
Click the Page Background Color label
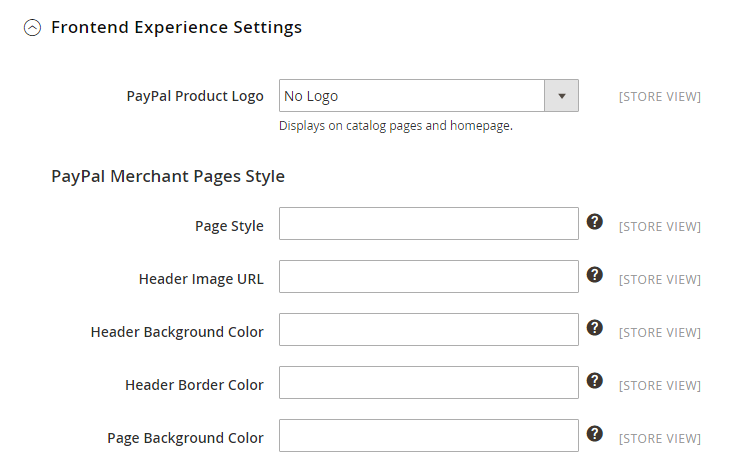(185, 438)
